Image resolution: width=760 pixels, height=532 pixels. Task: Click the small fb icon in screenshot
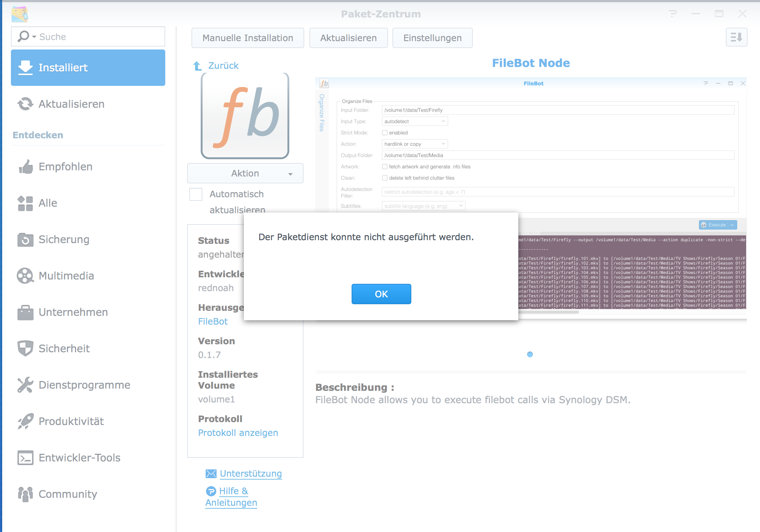pos(324,83)
